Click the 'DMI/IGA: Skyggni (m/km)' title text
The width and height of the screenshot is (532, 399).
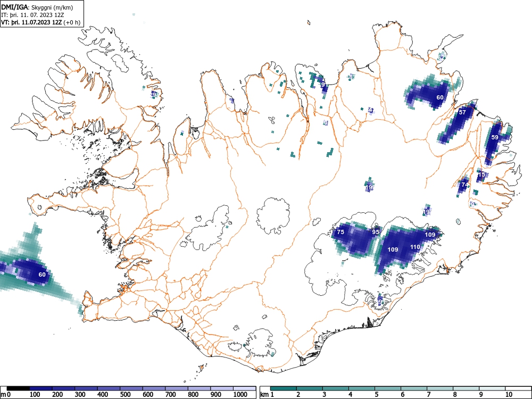coord(37,7)
